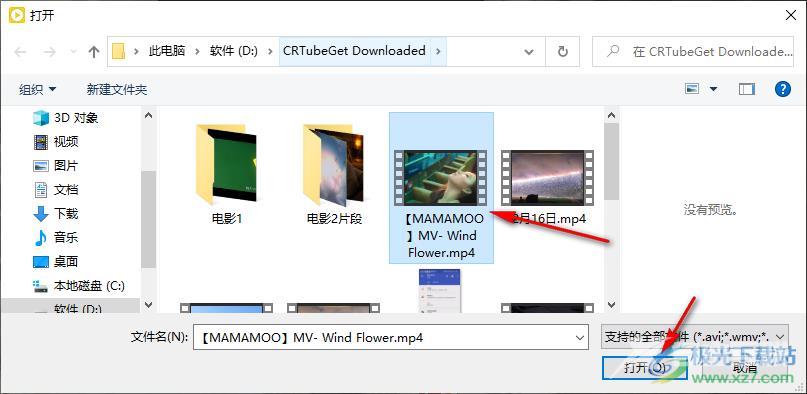Click the 取消 button
The width and height of the screenshot is (807, 394).
744,367
